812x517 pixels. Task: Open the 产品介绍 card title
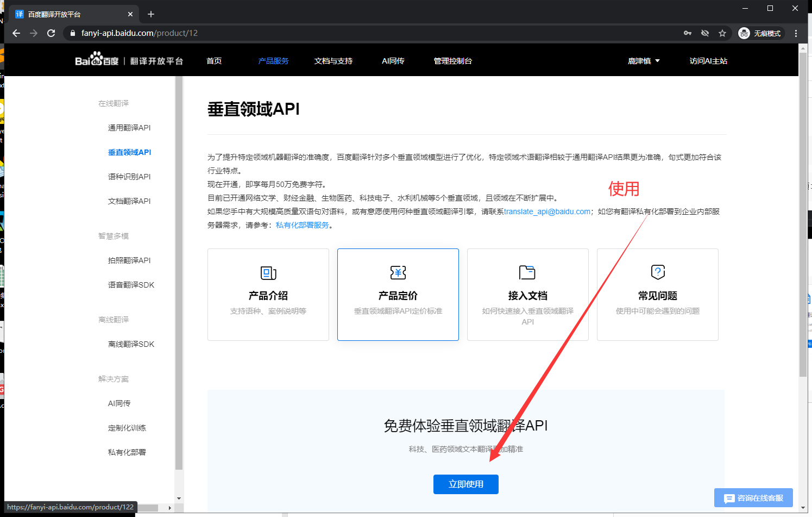(268, 296)
